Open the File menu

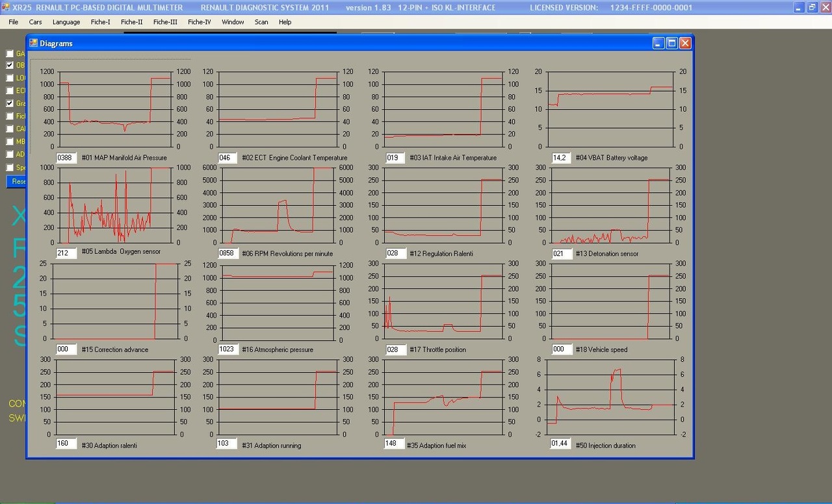pyautogui.click(x=14, y=22)
